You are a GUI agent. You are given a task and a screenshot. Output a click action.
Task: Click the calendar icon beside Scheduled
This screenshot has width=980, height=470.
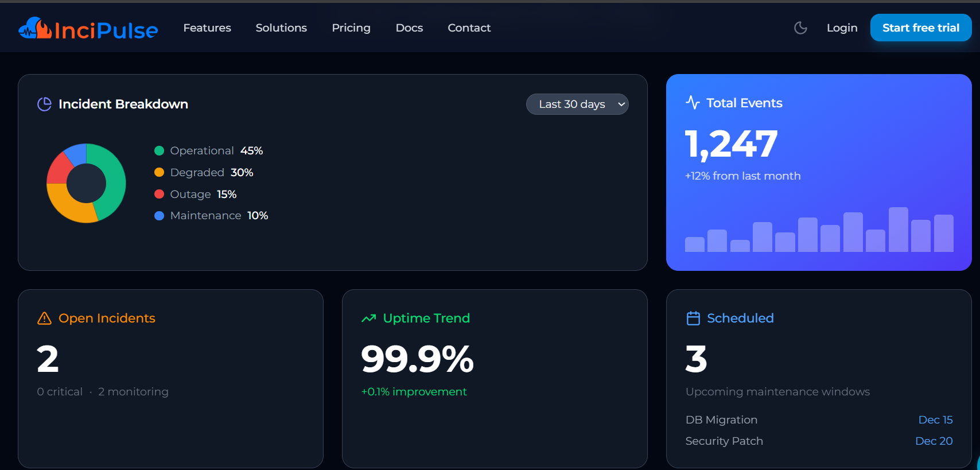693,318
